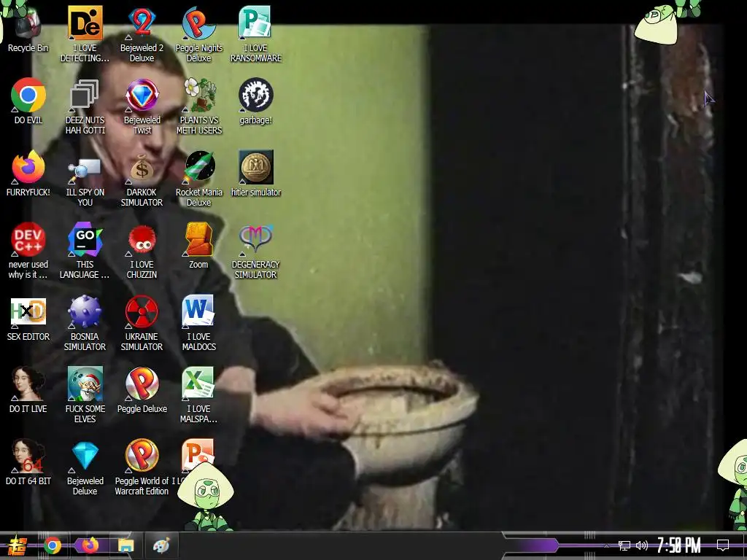Viewport: 747px width, 560px height.
Task: Launch the Santa elf game shortcut
Action: 85,396
